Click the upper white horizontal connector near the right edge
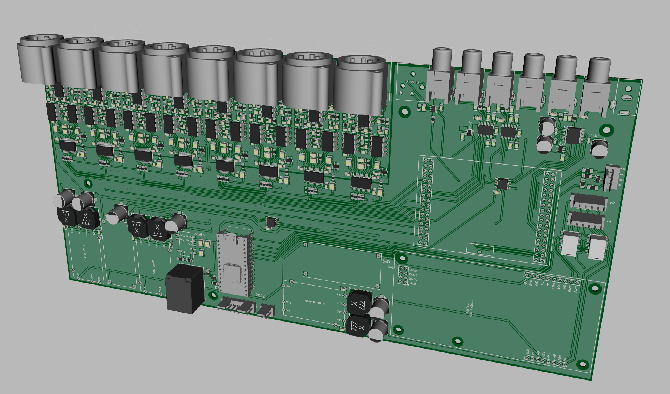 coord(588,202)
